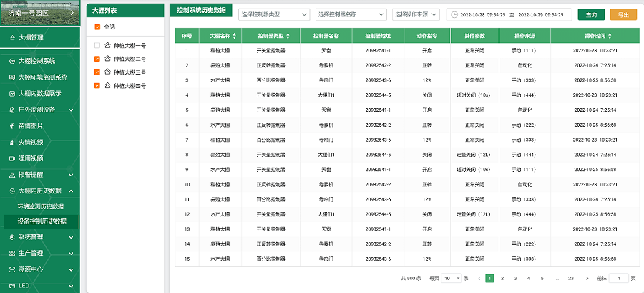Click the 通用视频 camera icon
644x293 pixels.
12,158
